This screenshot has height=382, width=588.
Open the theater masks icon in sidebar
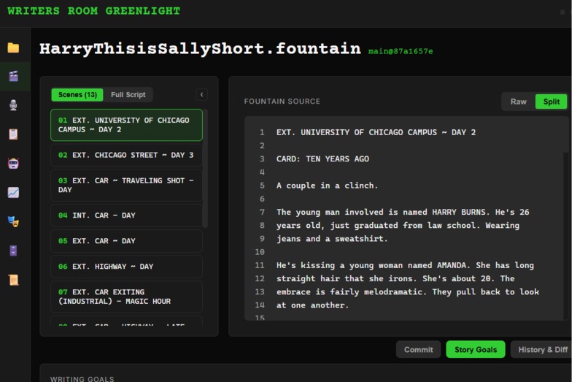point(13,221)
